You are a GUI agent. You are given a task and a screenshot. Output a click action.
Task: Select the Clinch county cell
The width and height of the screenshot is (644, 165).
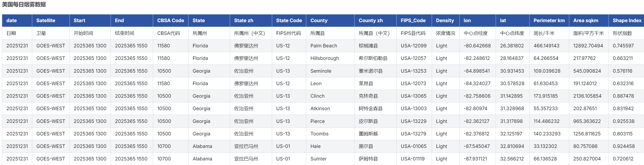317,96
